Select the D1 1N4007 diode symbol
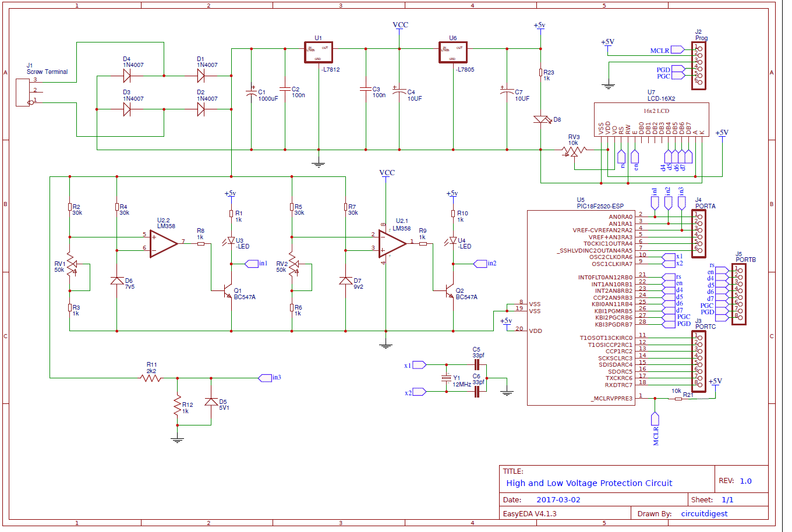The image size is (792, 532). (x=201, y=75)
